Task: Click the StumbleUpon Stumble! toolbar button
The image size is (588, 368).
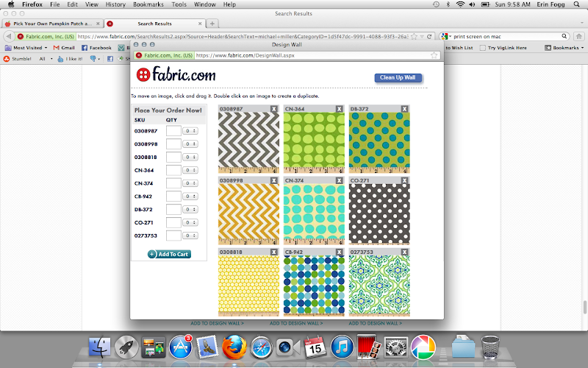Action: [18, 59]
